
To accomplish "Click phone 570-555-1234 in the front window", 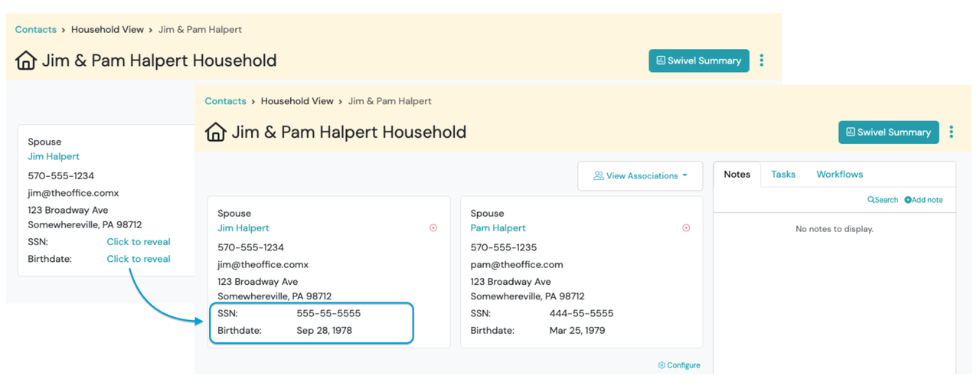I will 251,247.
